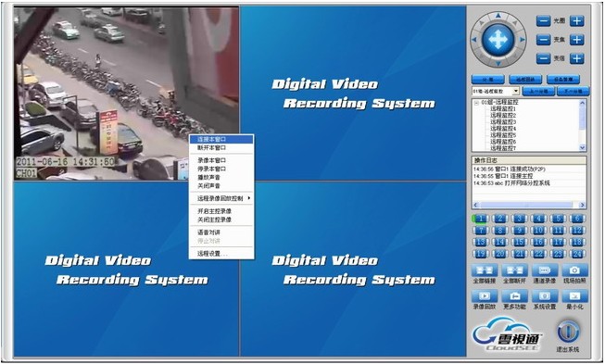Select window button 9

pyautogui.click(x=519, y=231)
